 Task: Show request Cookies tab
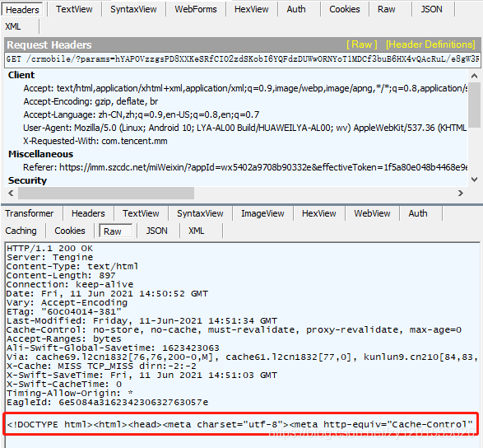pos(345,9)
